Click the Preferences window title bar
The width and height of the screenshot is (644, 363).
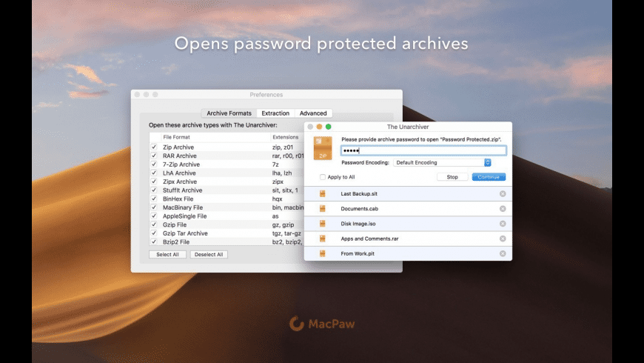266,95
